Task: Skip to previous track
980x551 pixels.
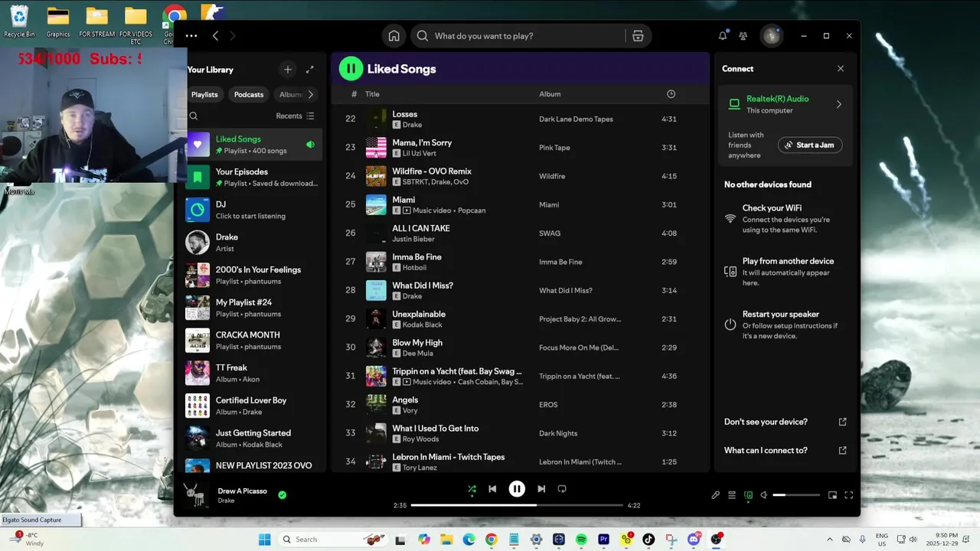Action: pos(492,489)
